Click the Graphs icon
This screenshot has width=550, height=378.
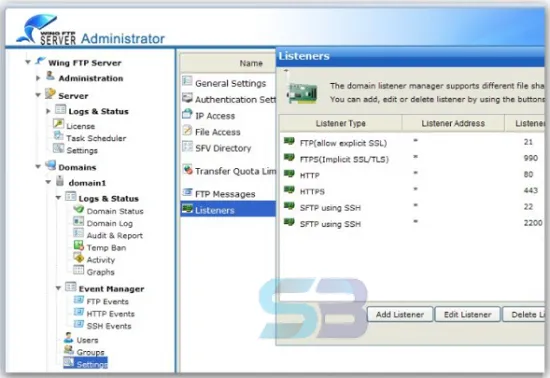pos(79,270)
